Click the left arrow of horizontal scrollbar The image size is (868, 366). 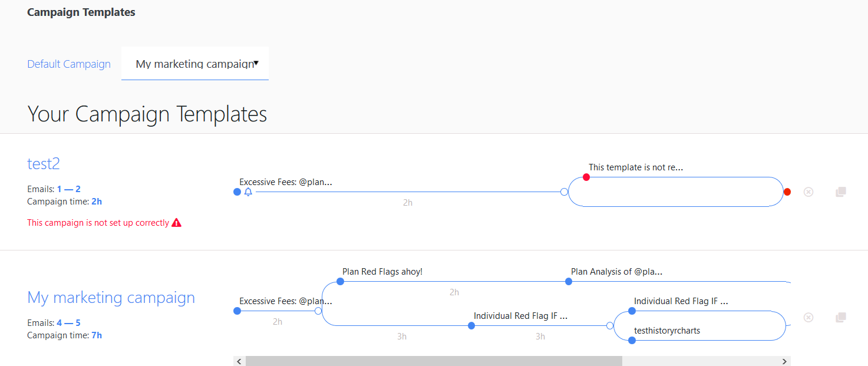239,361
